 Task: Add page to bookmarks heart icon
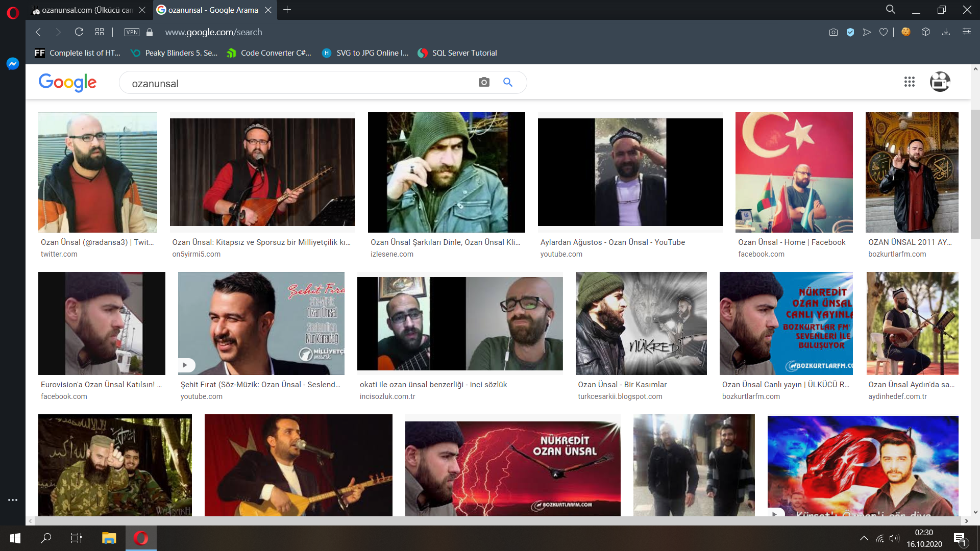884,32
